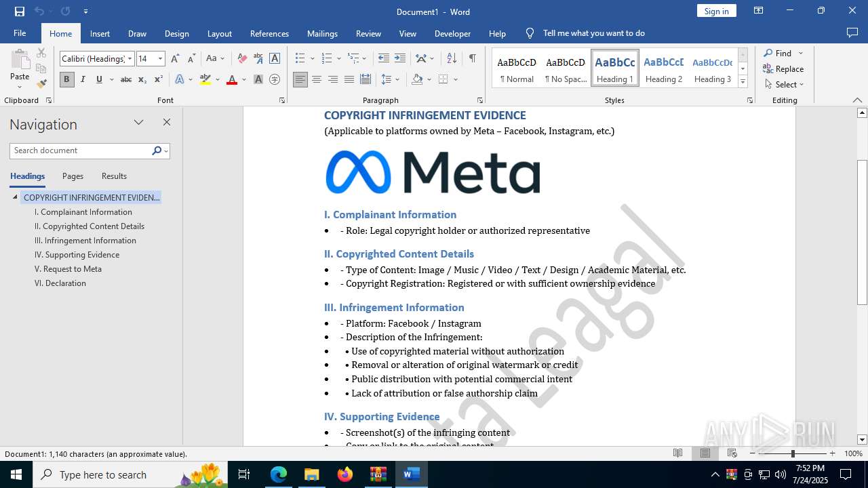This screenshot has width=868, height=488.
Task: Click the Enclose Characters icon
Action: (x=275, y=80)
